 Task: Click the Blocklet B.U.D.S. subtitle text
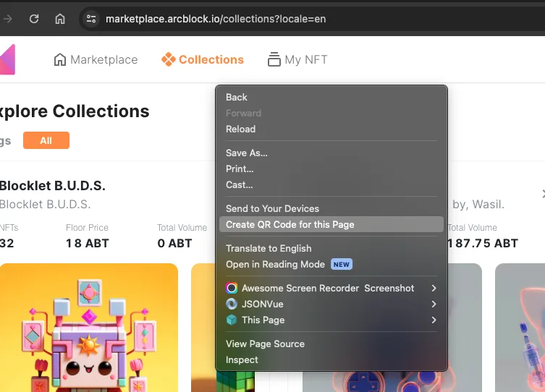coord(45,204)
